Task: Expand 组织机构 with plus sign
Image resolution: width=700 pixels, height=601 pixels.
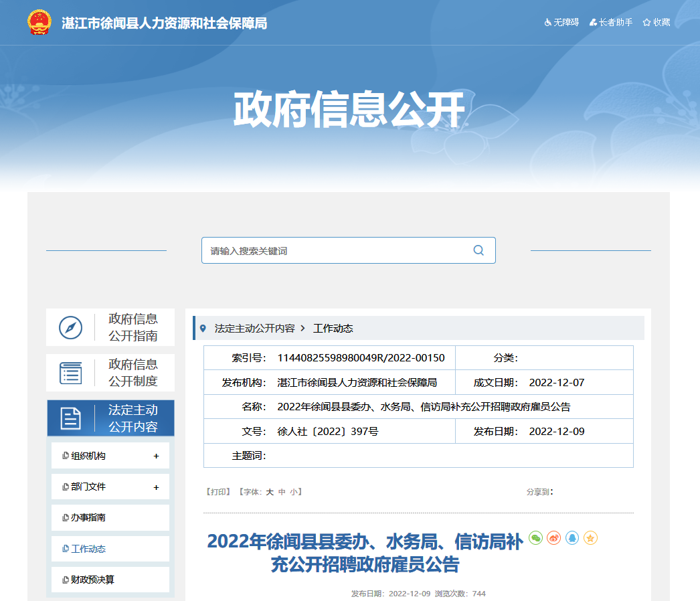Action: (x=156, y=456)
